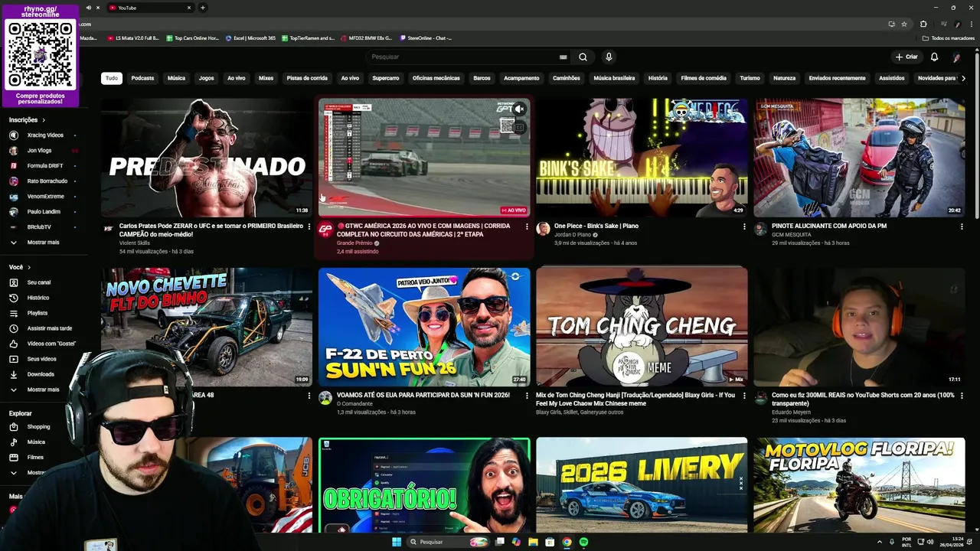Mute the tab via speaker icon in tab strip
Viewport: 980px width, 551px height.
(x=88, y=8)
